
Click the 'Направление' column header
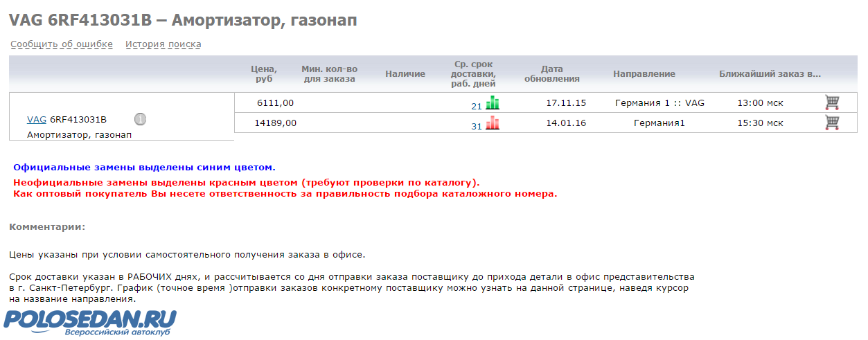pyautogui.click(x=644, y=73)
